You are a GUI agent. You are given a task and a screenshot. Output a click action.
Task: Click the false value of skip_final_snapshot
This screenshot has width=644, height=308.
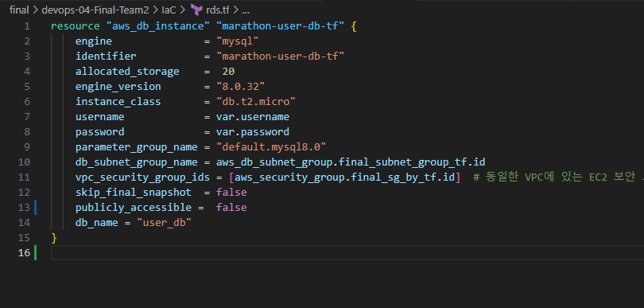[x=231, y=193]
